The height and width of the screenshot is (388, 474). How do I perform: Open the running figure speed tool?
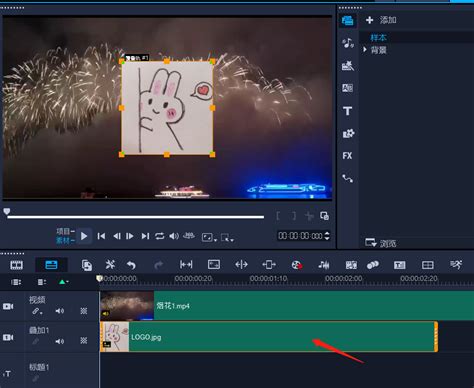point(456,265)
